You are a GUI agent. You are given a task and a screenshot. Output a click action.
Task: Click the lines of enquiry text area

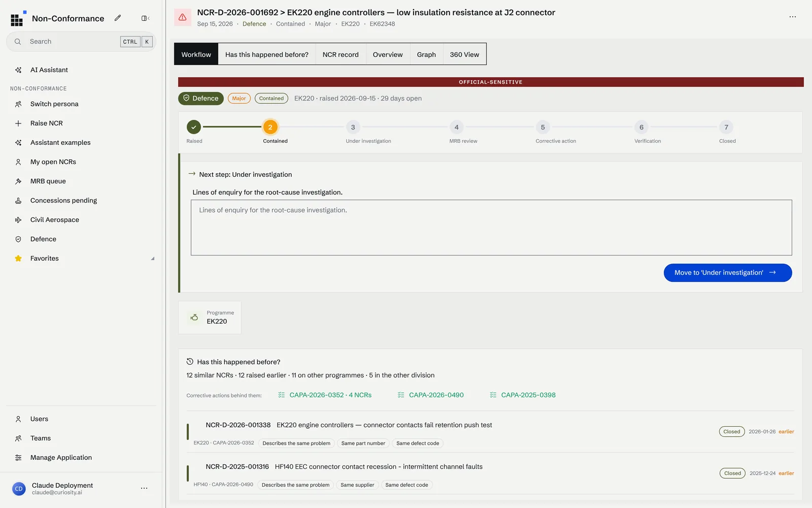point(491,228)
